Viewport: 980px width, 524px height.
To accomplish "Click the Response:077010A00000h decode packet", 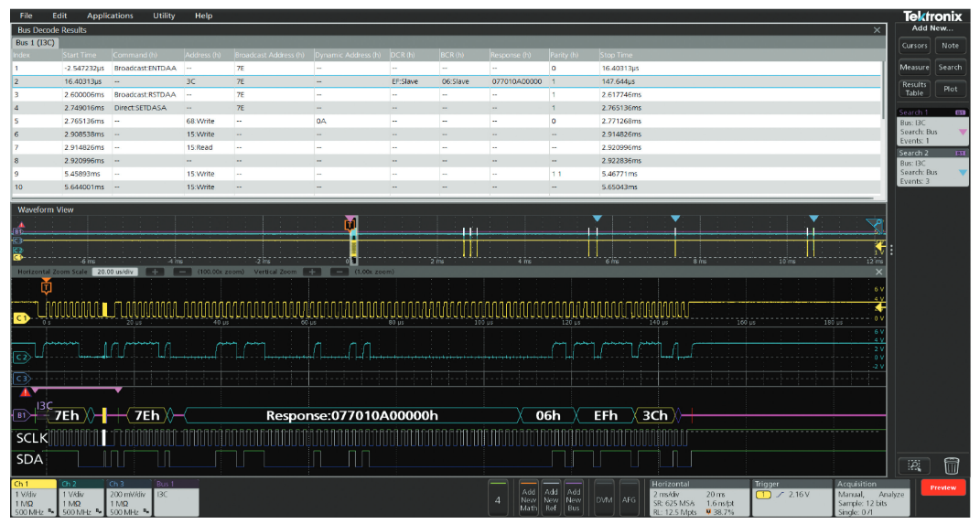I will click(352, 416).
